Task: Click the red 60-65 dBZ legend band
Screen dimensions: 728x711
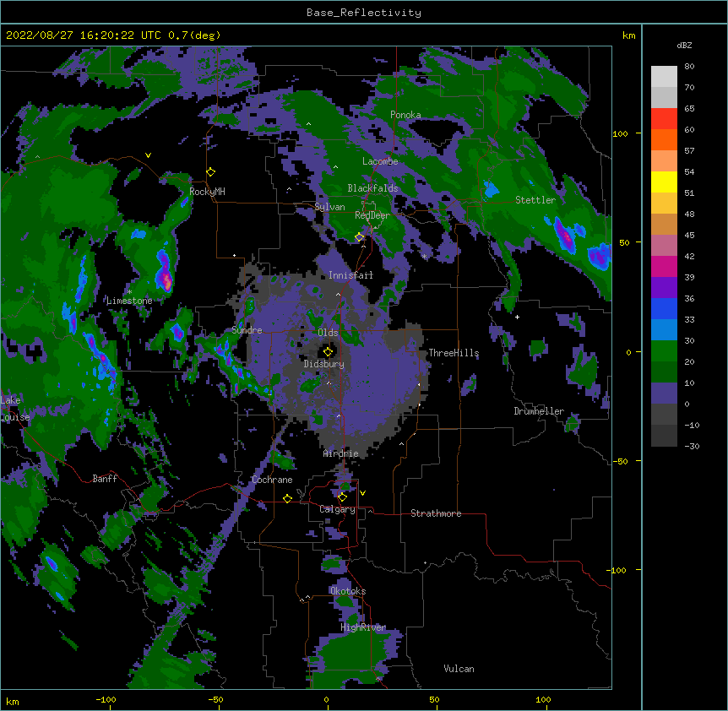Action: point(664,119)
